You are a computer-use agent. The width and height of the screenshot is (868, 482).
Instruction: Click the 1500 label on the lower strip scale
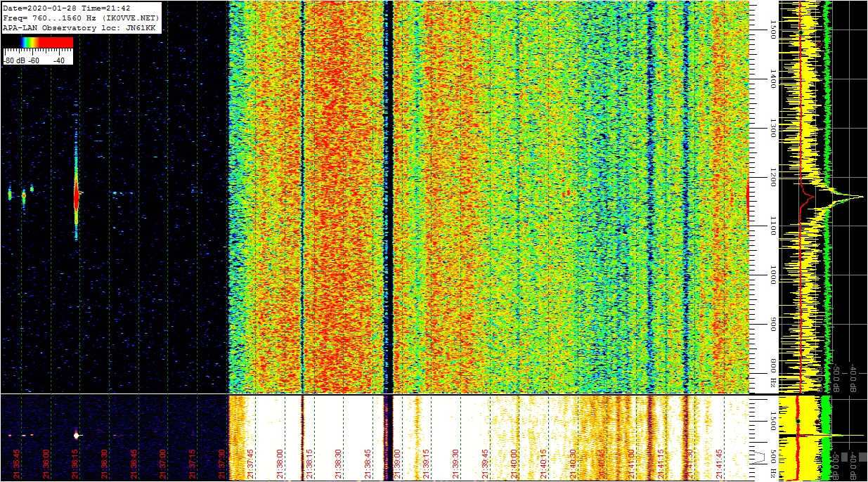point(772,420)
